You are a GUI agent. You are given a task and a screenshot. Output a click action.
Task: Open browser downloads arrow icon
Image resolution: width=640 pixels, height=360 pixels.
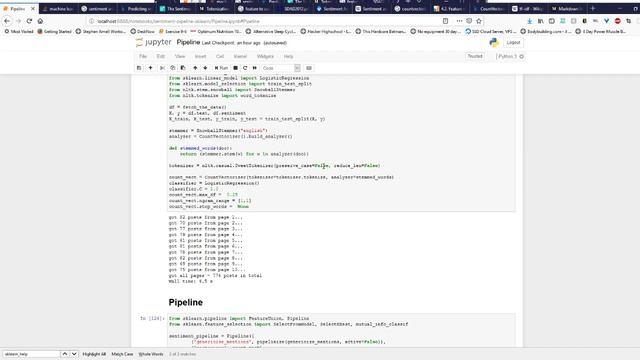pos(529,21)
